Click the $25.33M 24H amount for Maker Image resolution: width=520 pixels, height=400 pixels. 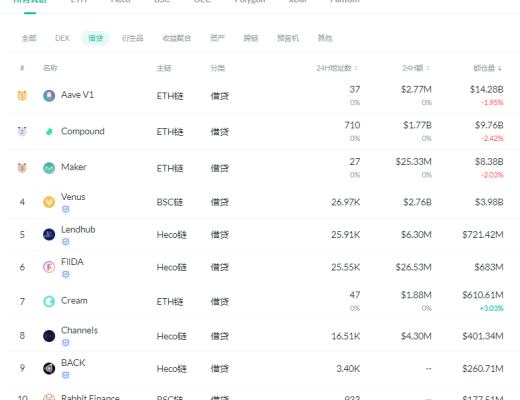tap(413, 162)
